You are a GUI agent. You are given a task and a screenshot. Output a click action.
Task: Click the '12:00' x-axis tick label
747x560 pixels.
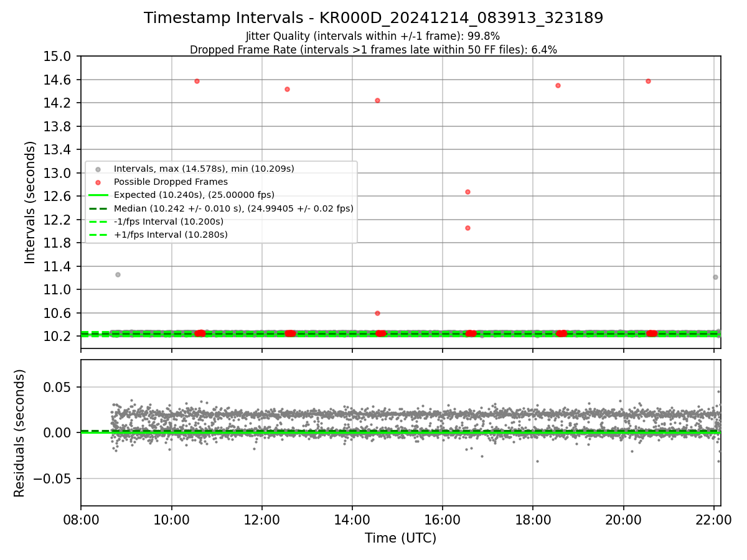261,519
